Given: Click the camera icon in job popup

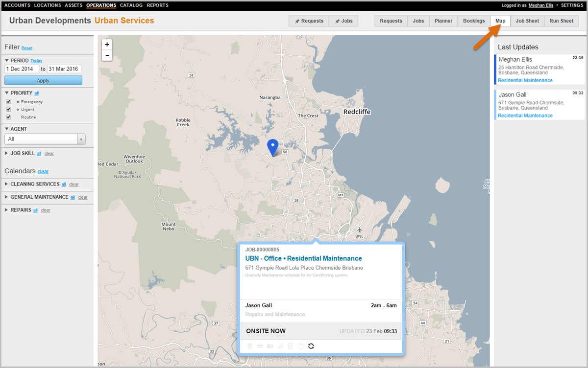Looking at the screenshot, I should pos(270,346).
